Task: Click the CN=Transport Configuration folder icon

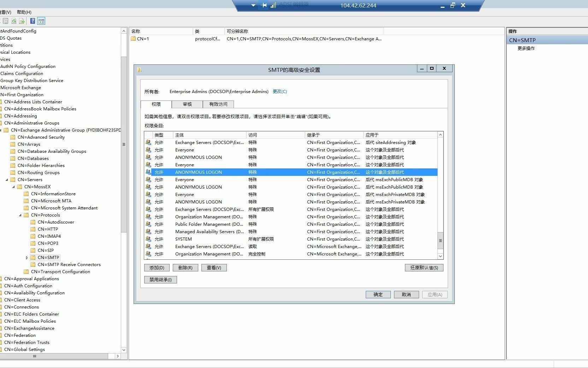Action: click(26, 271)
